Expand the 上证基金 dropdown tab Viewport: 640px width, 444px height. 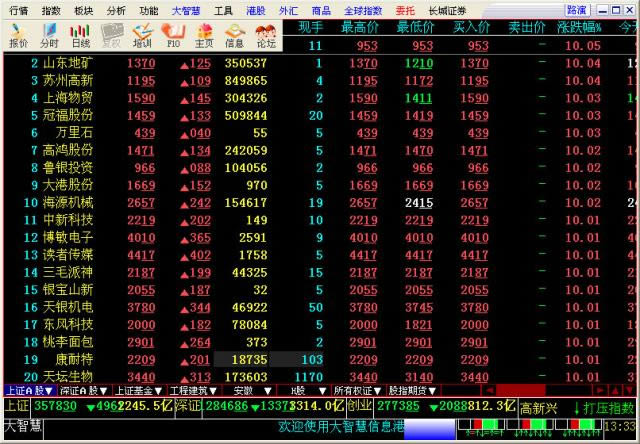click(139, 391)
